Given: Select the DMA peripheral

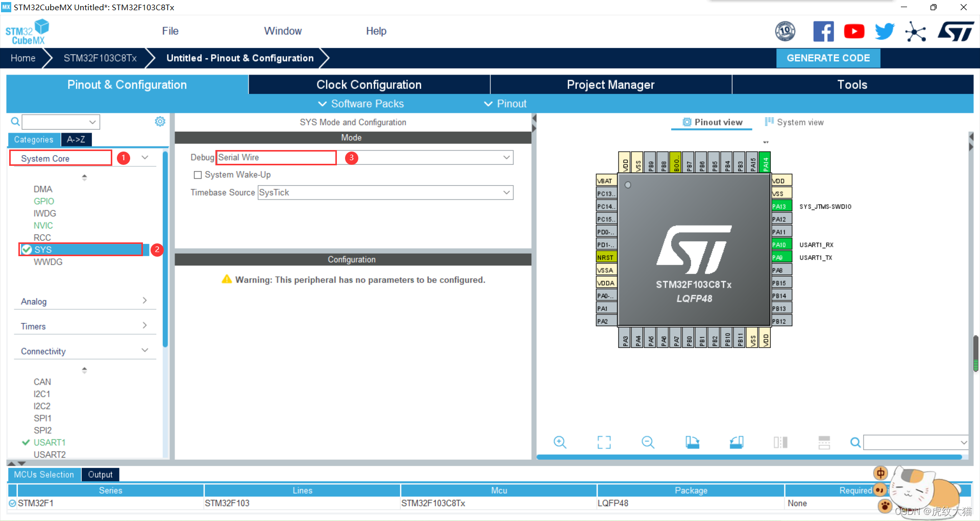Looking at the screenshot, I should [x=43, y=189].
